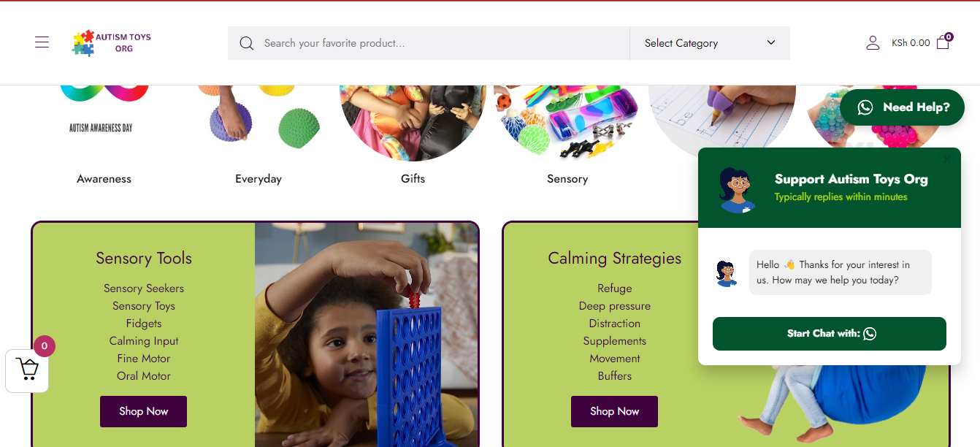Click the Select Category chevron arrow
This screenshot has width=980, height=447.
(771, 42)
